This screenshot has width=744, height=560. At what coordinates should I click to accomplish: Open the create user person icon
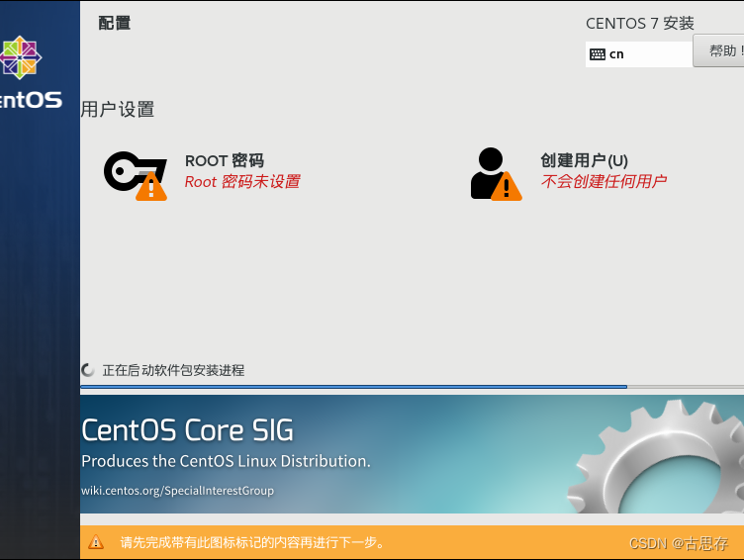tap(496, 174)
